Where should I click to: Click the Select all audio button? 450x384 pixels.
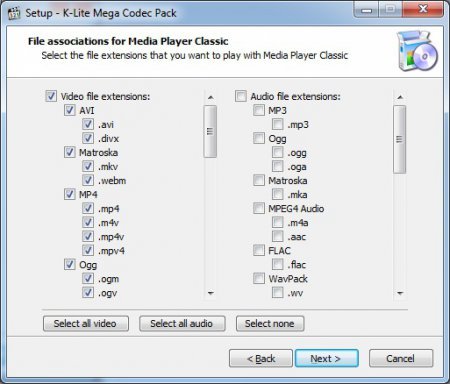click(x=182, y=323)
